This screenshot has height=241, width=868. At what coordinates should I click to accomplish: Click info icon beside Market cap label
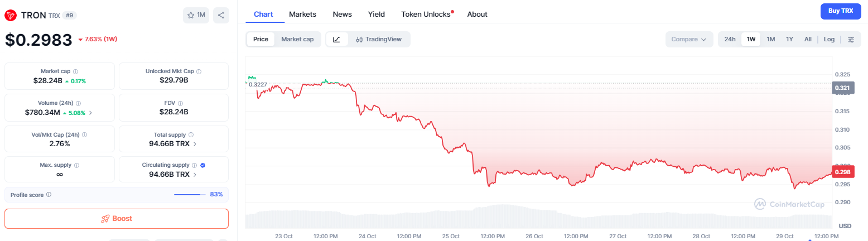click(75, 71)
